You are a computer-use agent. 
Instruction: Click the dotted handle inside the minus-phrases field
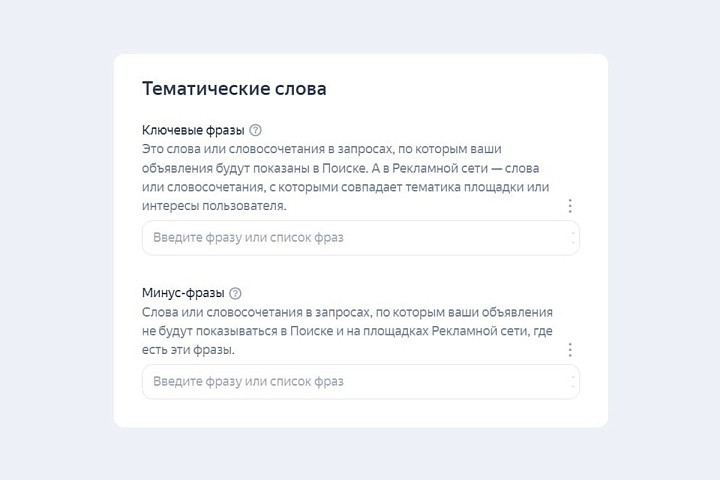[x=573, y=382]
